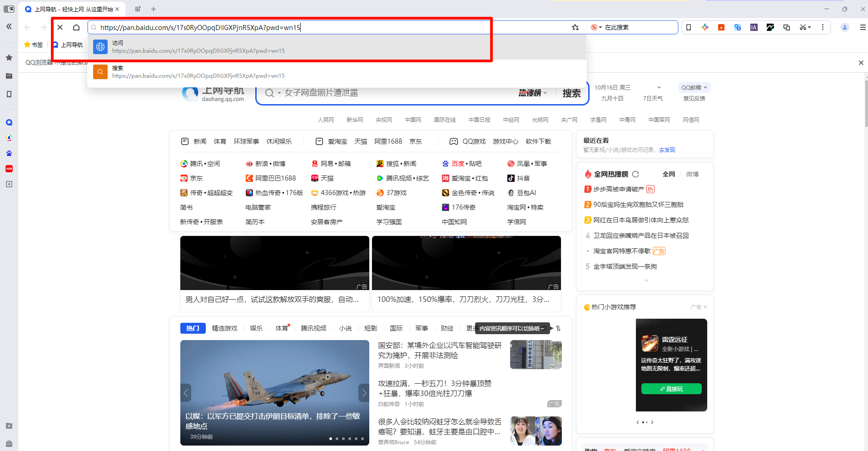Open the fighter jet news thumbnail
The image size is (868, 451).
coord(275,393)
